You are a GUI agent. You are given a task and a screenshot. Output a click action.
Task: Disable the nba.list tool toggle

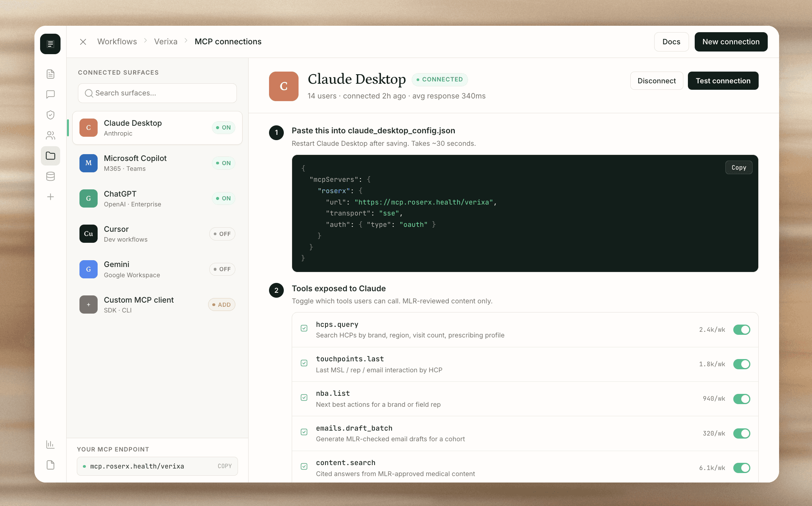coord(741,399)
